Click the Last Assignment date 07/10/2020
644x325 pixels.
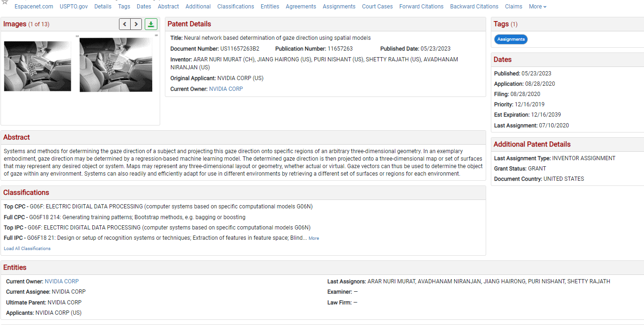point(554,126)
